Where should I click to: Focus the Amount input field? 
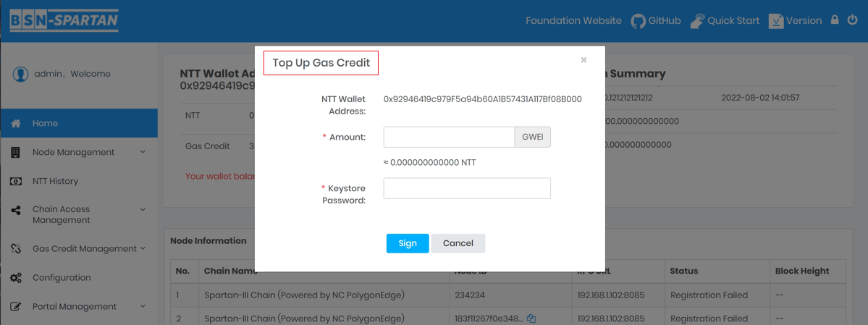tap(449, 137)
